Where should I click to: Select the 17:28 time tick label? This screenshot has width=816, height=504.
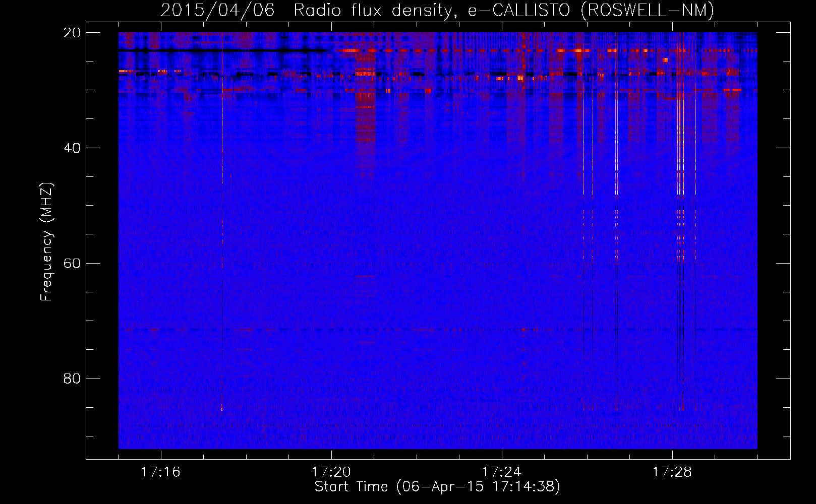(x=672, y=472)
